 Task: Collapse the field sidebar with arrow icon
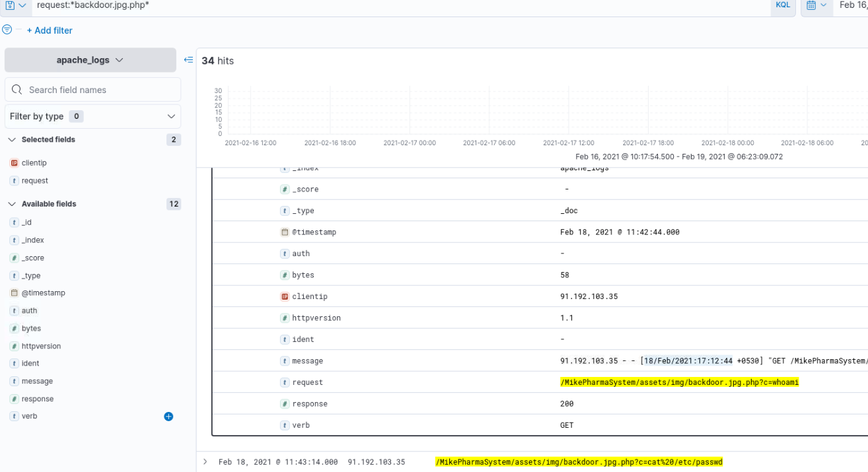[188, 60]
